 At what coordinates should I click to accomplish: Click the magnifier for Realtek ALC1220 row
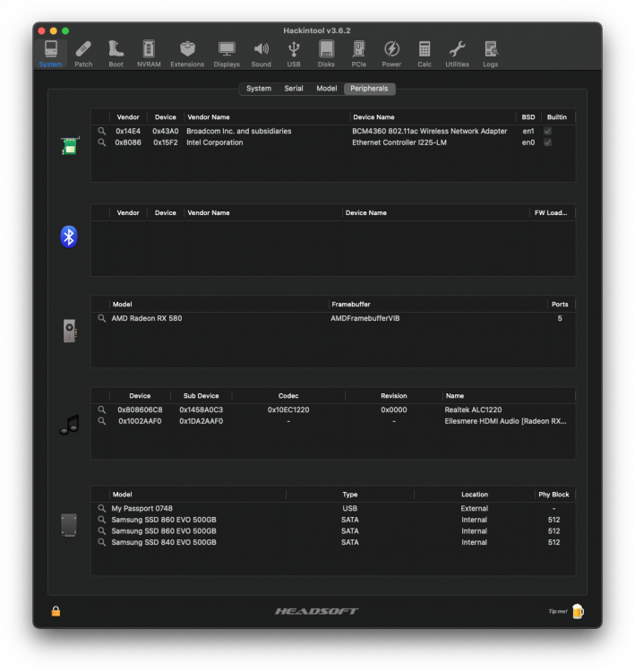101,409
